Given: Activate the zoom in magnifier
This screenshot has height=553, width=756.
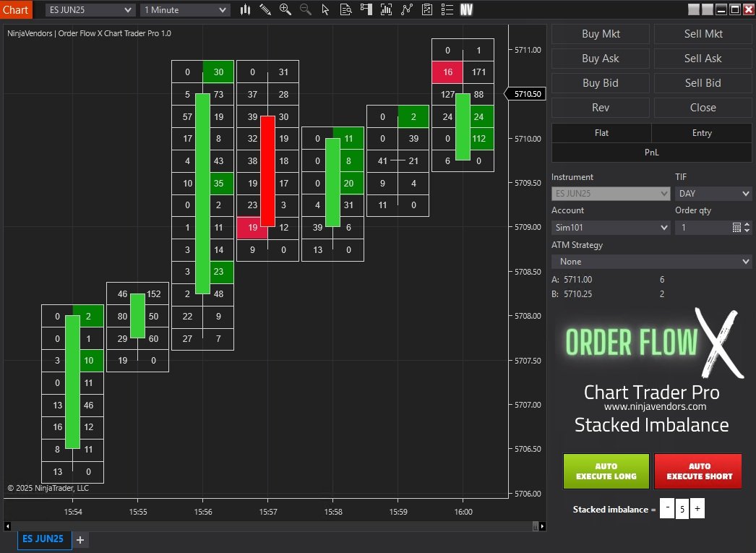Looking at the screenshot, I should coord(285,9).
